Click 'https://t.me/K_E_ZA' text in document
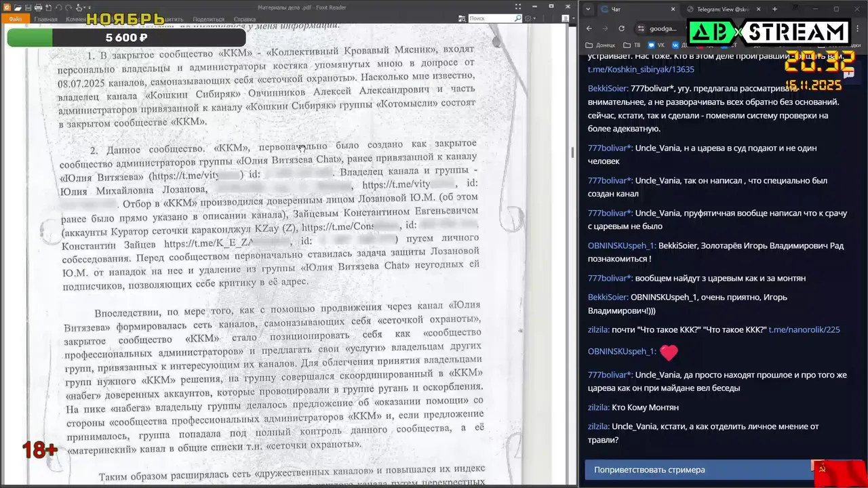Screen dimensions: 868x488 pos(208,243)
